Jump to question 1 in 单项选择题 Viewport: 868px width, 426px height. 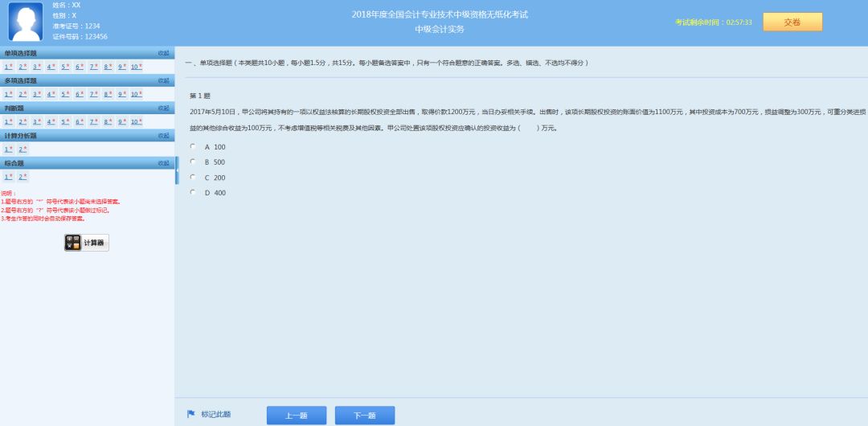click(8, 67)
